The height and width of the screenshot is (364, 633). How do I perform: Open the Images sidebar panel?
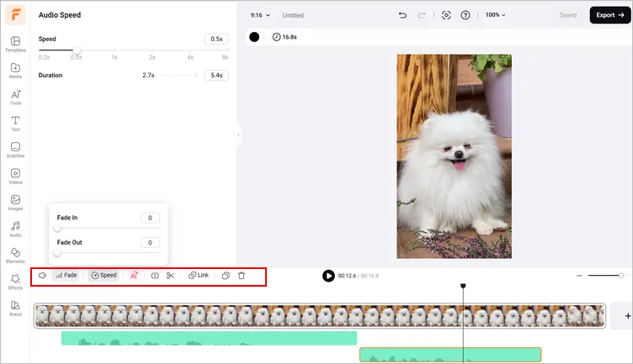[x=15, y=203]
